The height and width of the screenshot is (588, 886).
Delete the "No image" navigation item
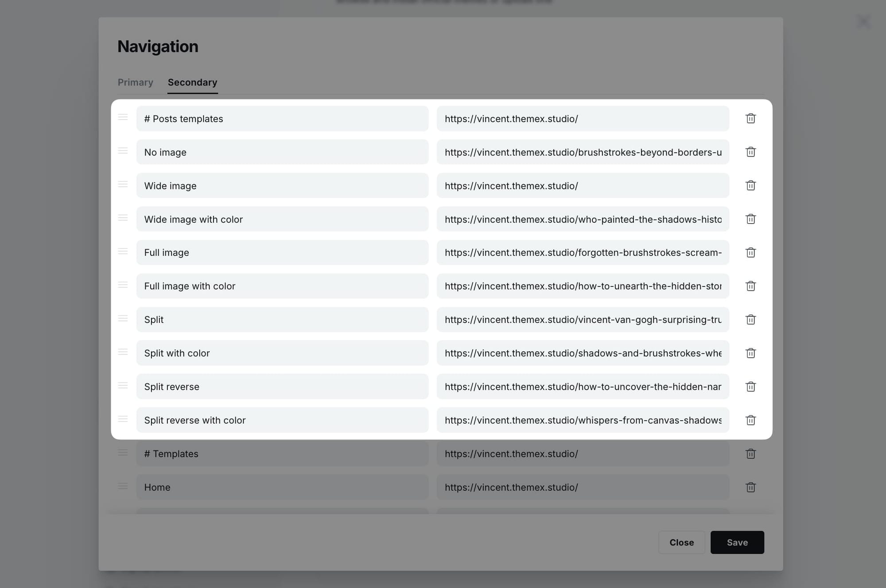tap(750, 152)
